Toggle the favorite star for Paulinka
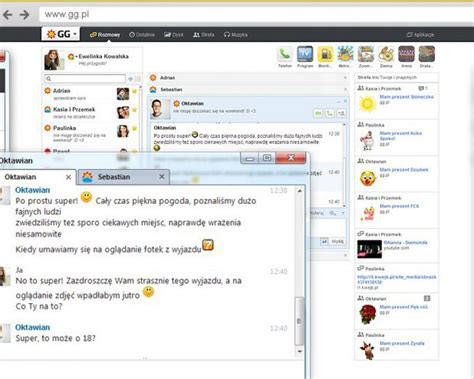The width and height of the screenshot is (474, 379). 135,128
